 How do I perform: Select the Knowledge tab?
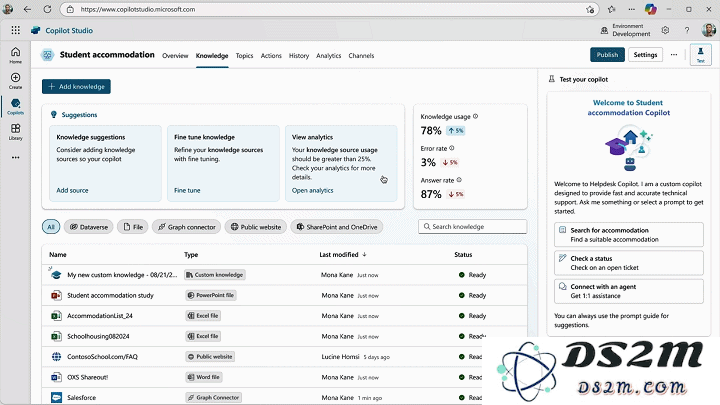coord(212,56)
